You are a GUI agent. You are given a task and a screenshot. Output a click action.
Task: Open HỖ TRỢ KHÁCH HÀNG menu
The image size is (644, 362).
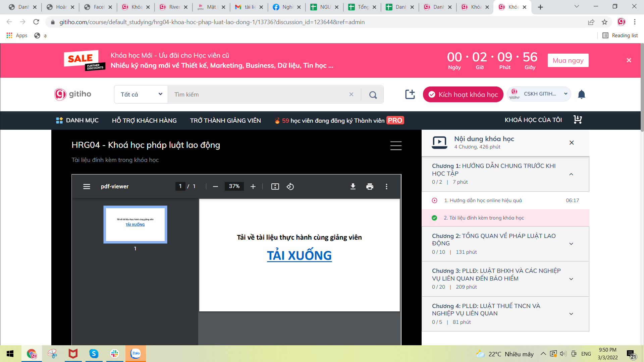click(144, 120)
